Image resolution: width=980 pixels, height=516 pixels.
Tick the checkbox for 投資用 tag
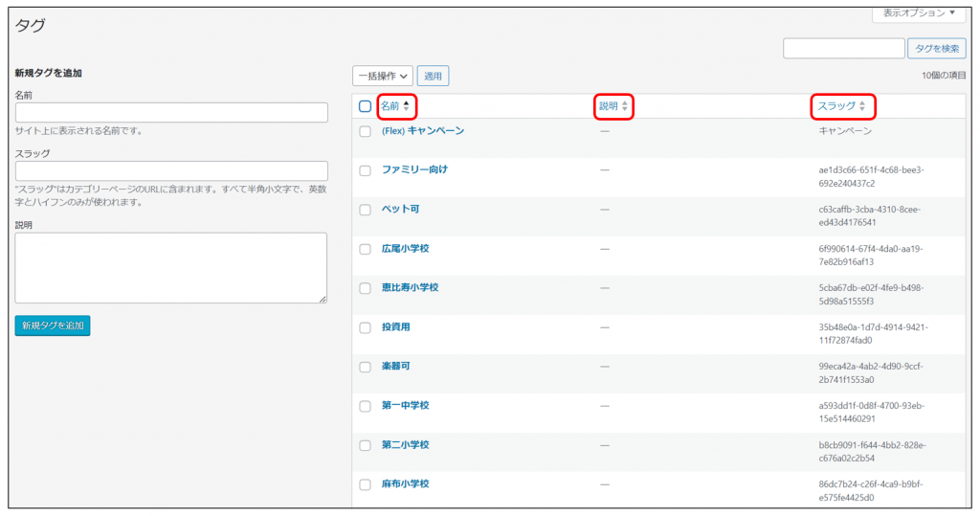(x=365, y=327)
